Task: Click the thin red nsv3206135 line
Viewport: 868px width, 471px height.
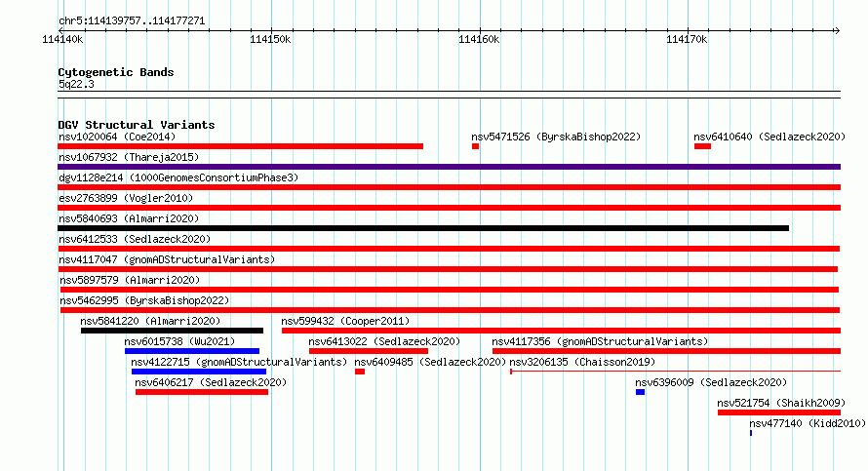Action: pos(675,372)
